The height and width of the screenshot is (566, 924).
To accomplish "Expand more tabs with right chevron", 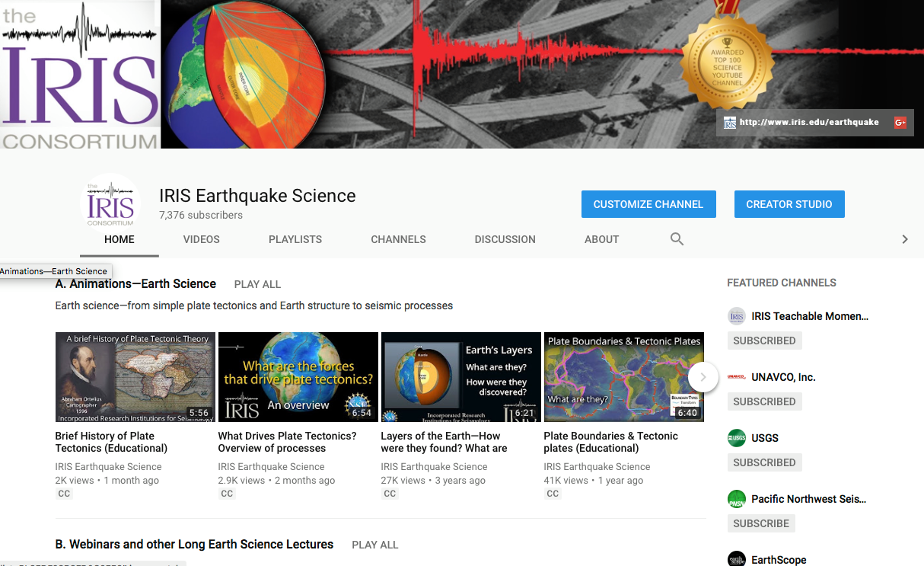I will coord(905,239).
